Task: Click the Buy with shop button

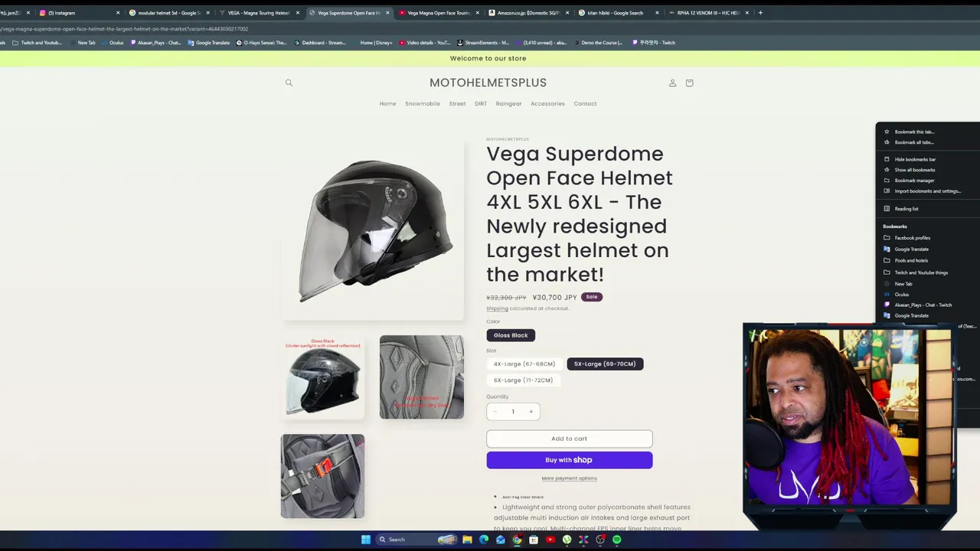Action: (569, 460)
